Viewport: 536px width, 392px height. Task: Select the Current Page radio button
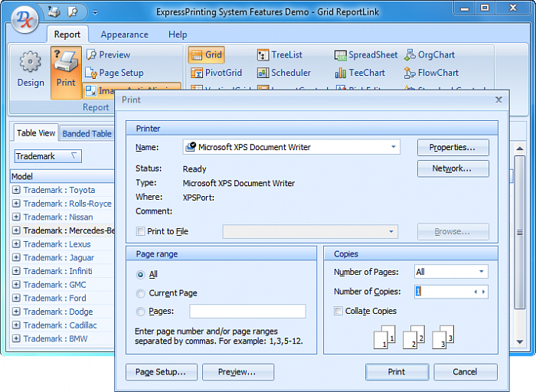[x=140, y=293]
